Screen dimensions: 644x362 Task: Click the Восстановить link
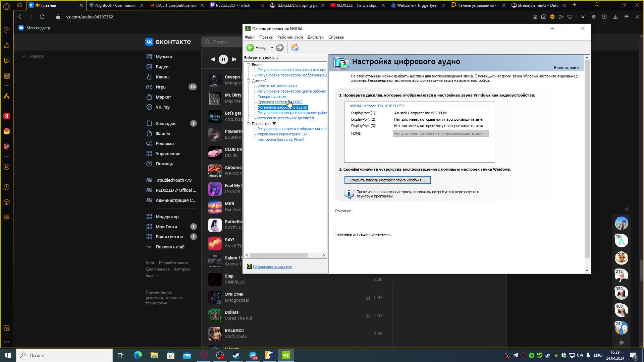[x=567, y=68]
